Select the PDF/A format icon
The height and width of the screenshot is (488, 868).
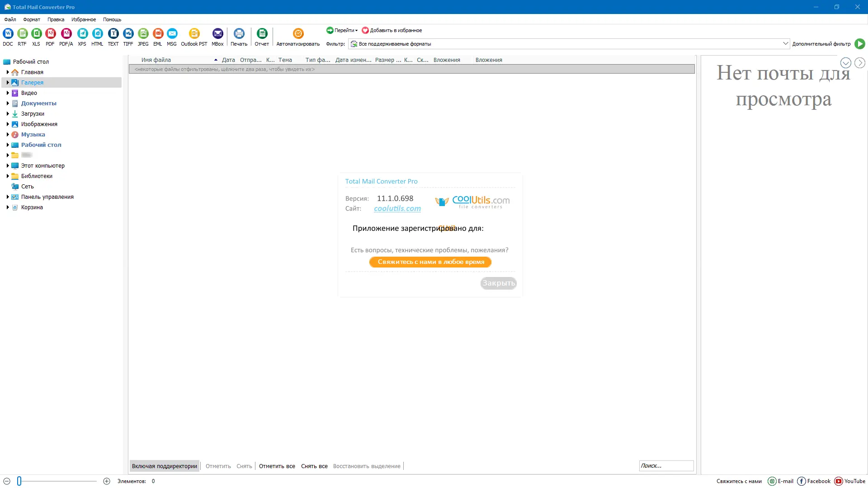tap(66, 34)
